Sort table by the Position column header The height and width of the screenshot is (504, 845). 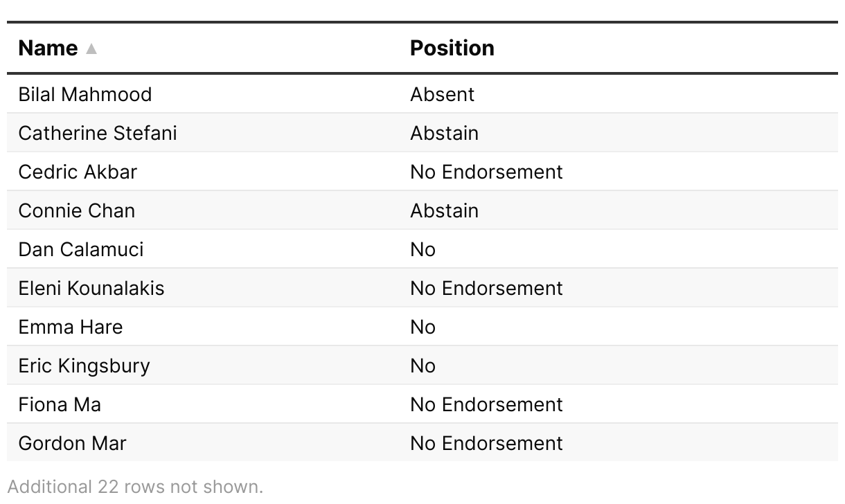(452, 48)
